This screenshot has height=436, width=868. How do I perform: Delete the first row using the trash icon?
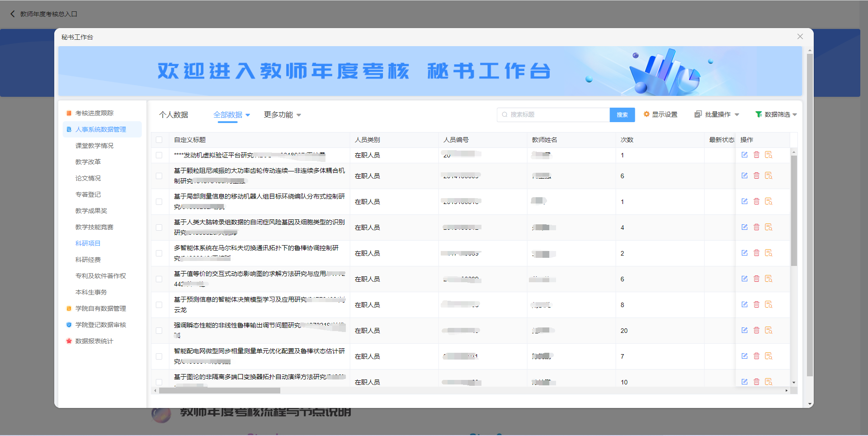[757, 155]
